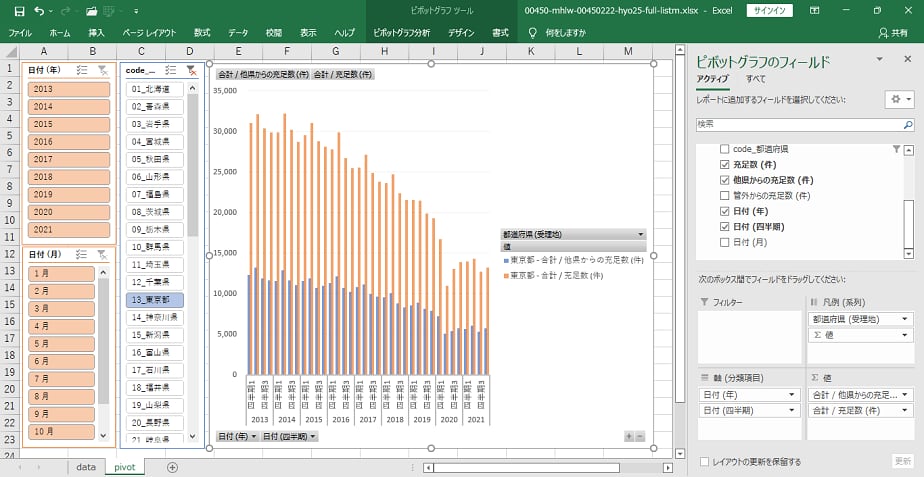This screenshot has width=924, height=477.
Task: Click the chart expand field plus button
Action: tap(629, 436)
